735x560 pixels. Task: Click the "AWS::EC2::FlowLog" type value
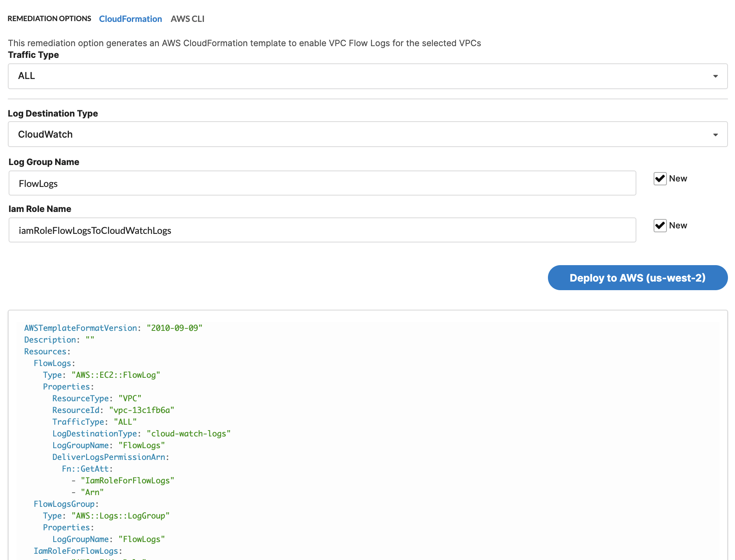[116, 375]
